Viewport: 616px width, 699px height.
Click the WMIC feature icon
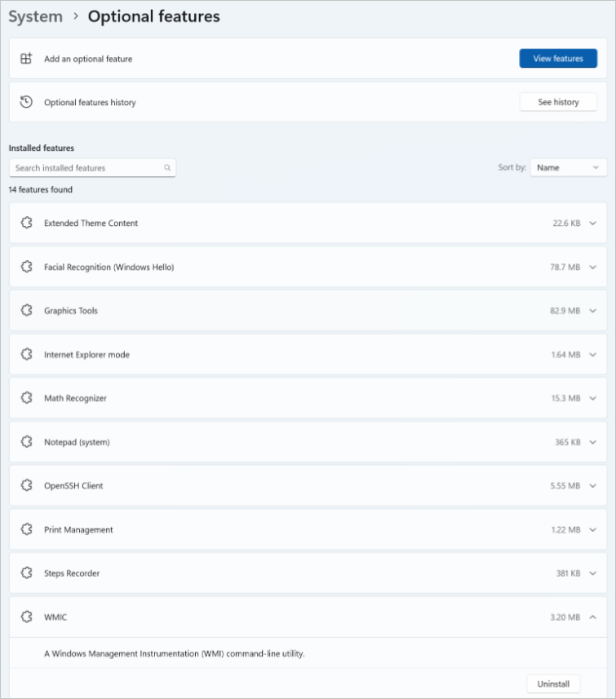coord(27,617)
